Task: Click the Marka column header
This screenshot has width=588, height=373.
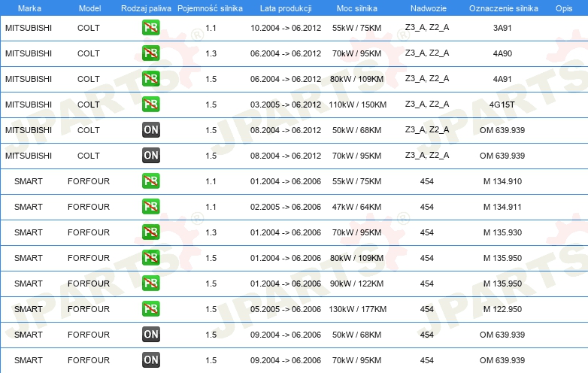Action: (x=29, y=8)
